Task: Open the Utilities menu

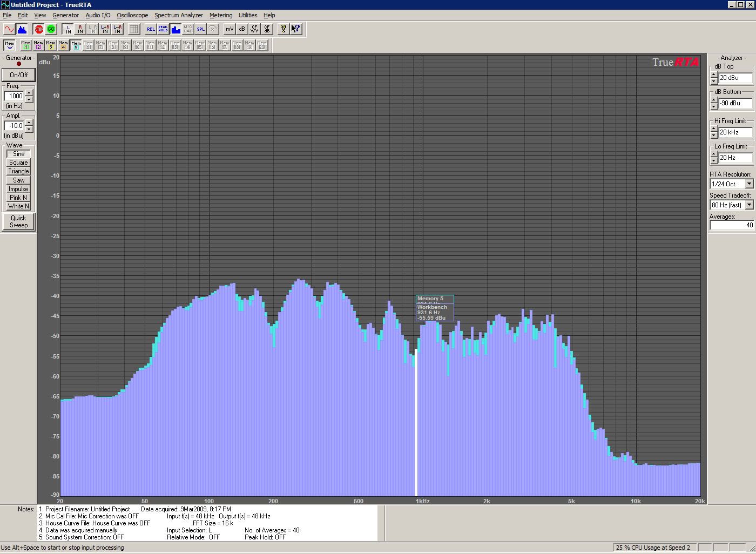Action: (x=248, y=15)
